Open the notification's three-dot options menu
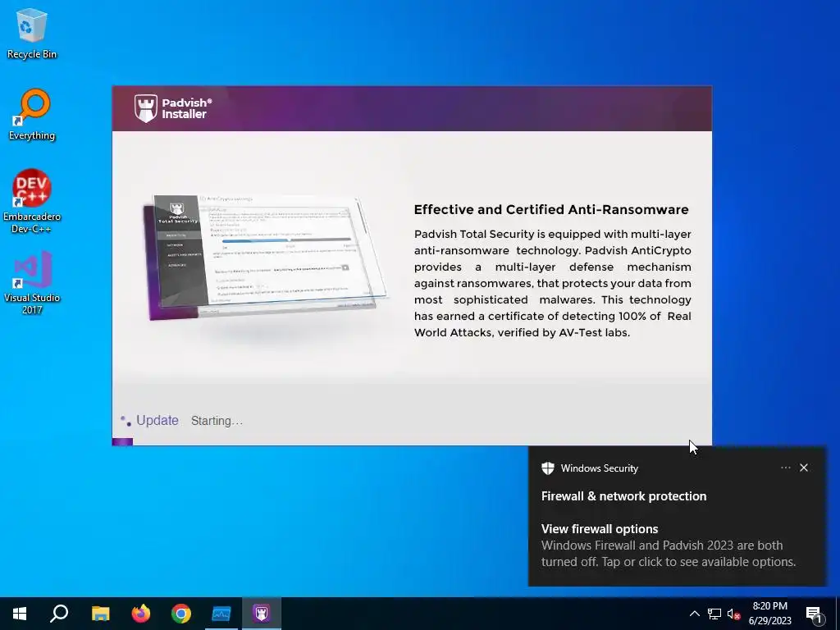The width and height of the screenshot is (840, 630). click(785, 468)
